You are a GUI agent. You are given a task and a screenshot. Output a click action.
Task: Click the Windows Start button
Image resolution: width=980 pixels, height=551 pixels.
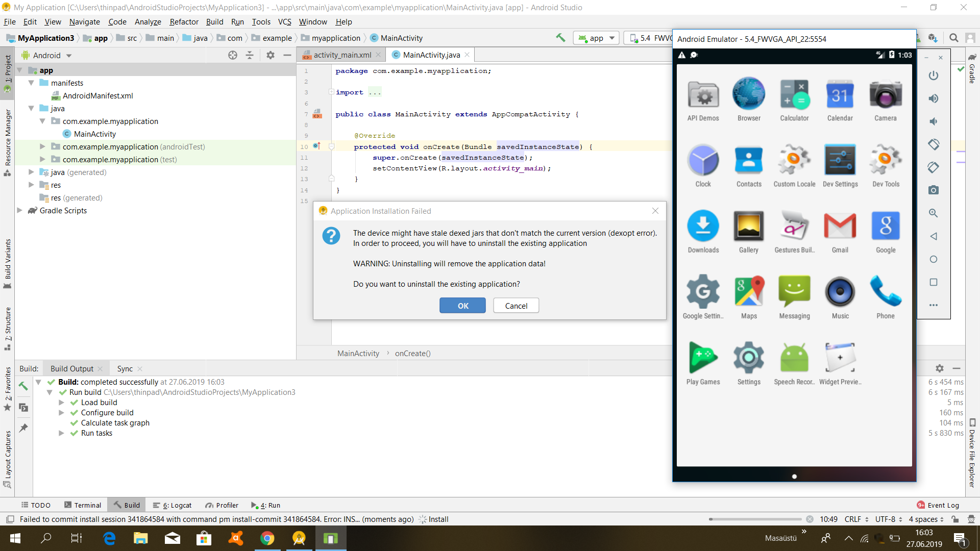(15, 538)
